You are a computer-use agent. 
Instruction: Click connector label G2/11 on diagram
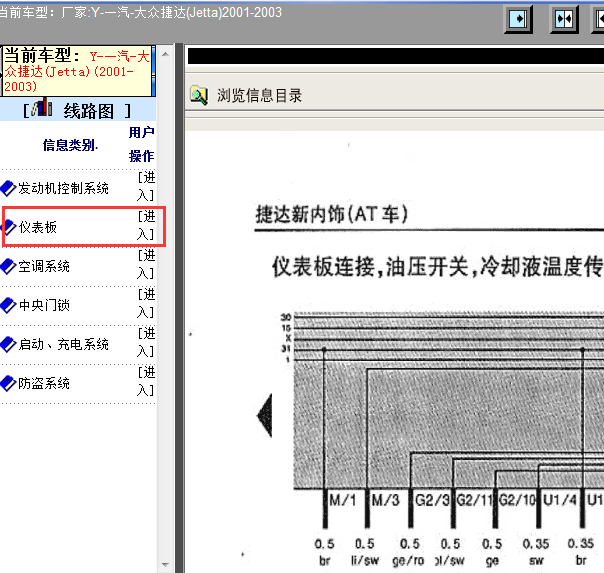475,500
